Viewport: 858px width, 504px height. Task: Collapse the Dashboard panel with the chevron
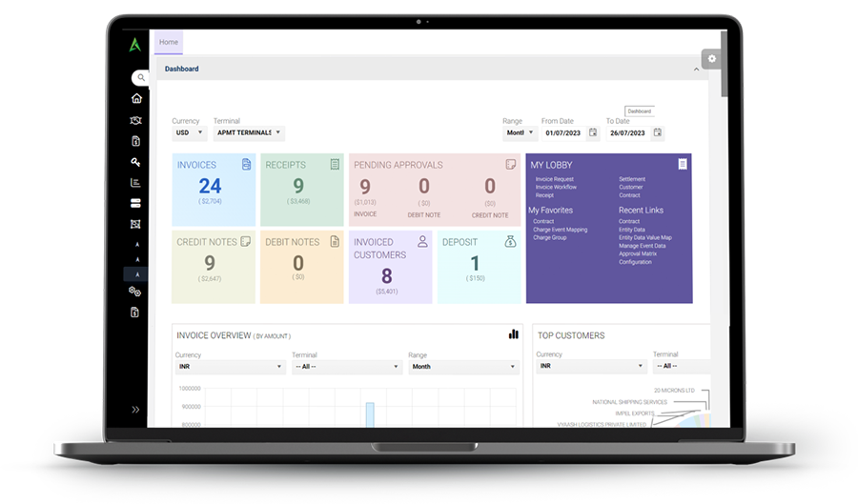(x=696, y=70)
